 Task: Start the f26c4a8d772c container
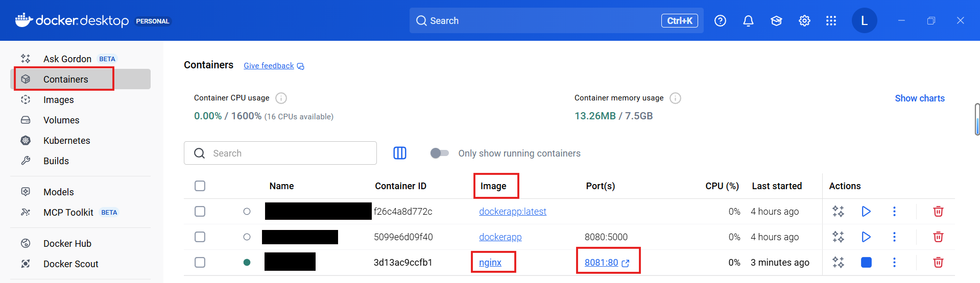tap(866, 211)
